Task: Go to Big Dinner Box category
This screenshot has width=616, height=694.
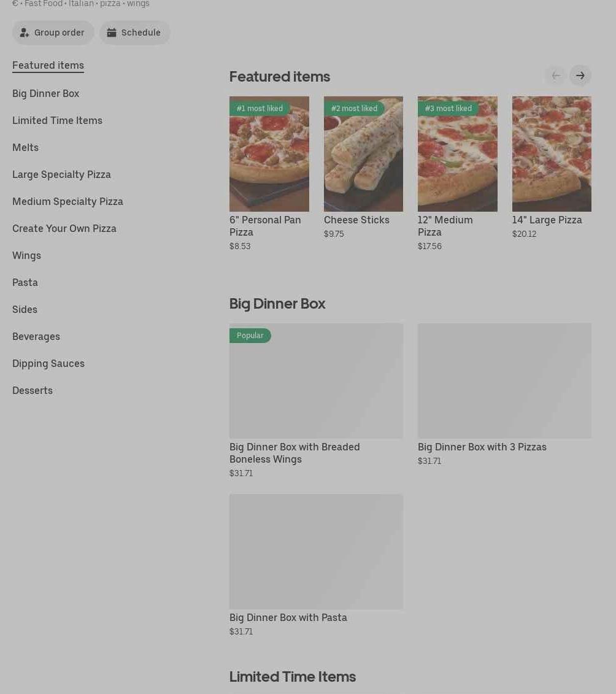Action: [x=45, y=93]
